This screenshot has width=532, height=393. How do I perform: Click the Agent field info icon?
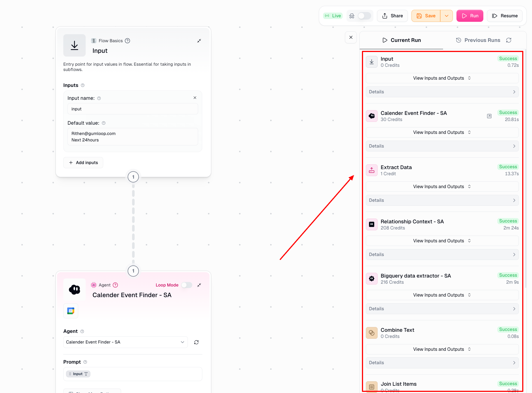[x=82, y=332]
